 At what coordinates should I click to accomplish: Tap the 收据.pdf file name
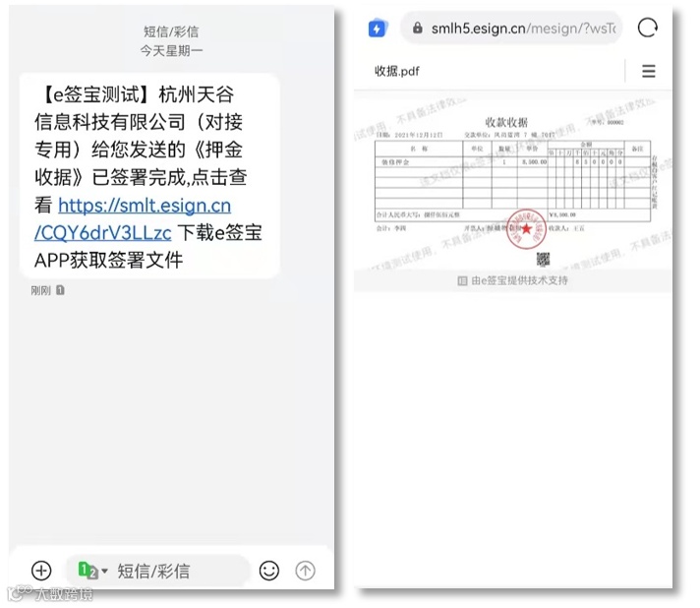click(x=397, y=71)
